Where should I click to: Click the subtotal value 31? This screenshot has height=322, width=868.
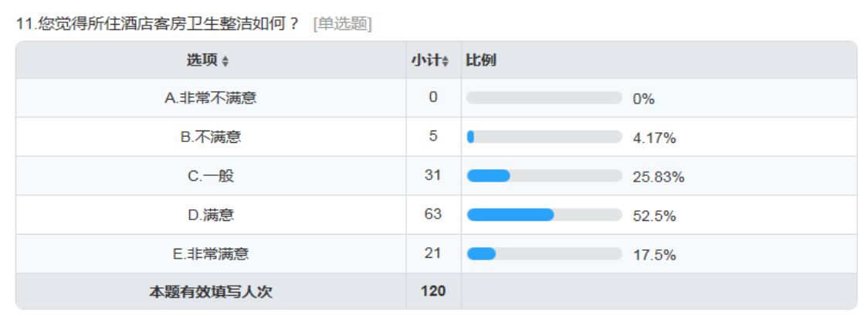433,175
